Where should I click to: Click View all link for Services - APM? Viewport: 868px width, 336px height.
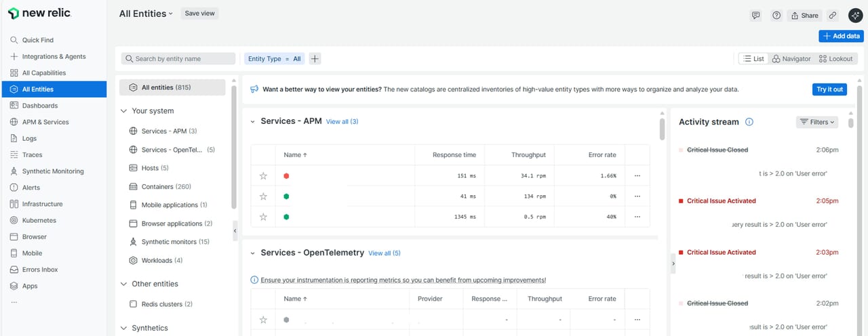[342, 122]
